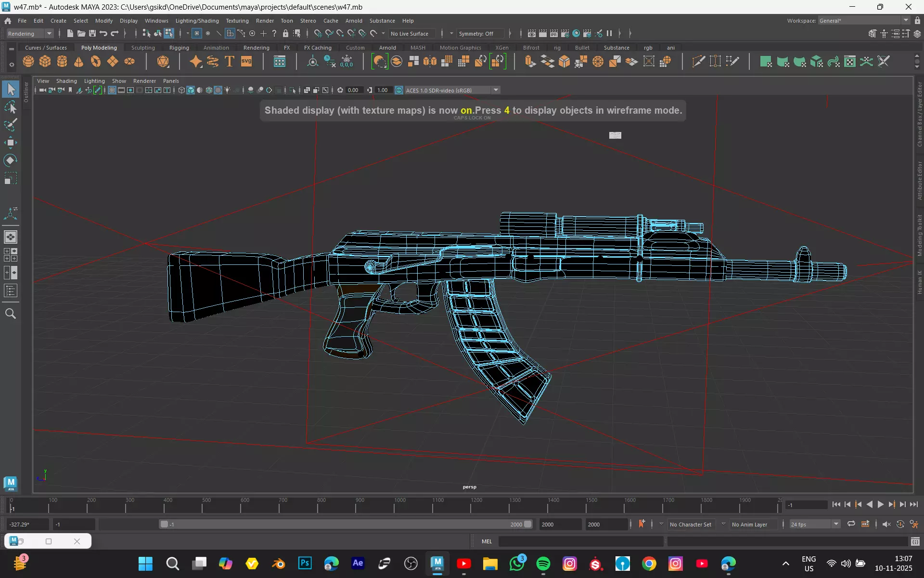The image size is (924, 578).
Task: Open the ACES view transform dropdown
Action: tap(452, 90)
